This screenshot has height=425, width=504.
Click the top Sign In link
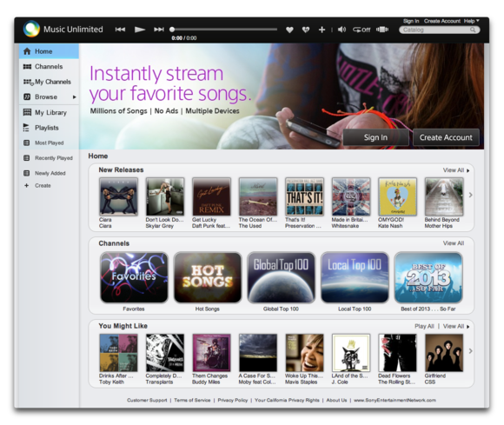click(x=411, y=21)
